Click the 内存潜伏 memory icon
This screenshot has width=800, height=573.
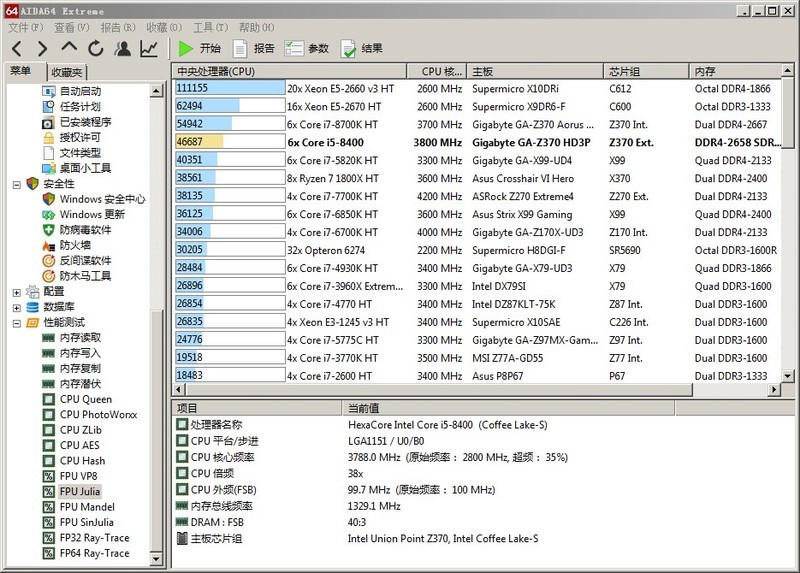point(48,384)
